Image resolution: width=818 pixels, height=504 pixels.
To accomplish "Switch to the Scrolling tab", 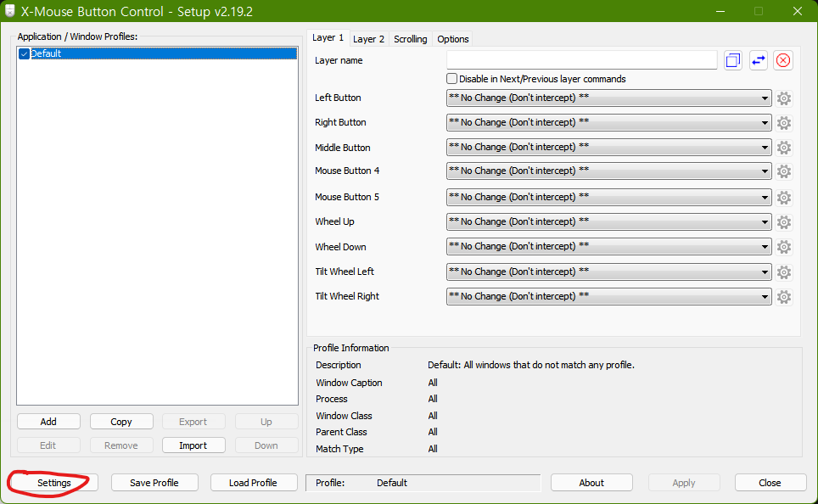I will coord(411,39).
